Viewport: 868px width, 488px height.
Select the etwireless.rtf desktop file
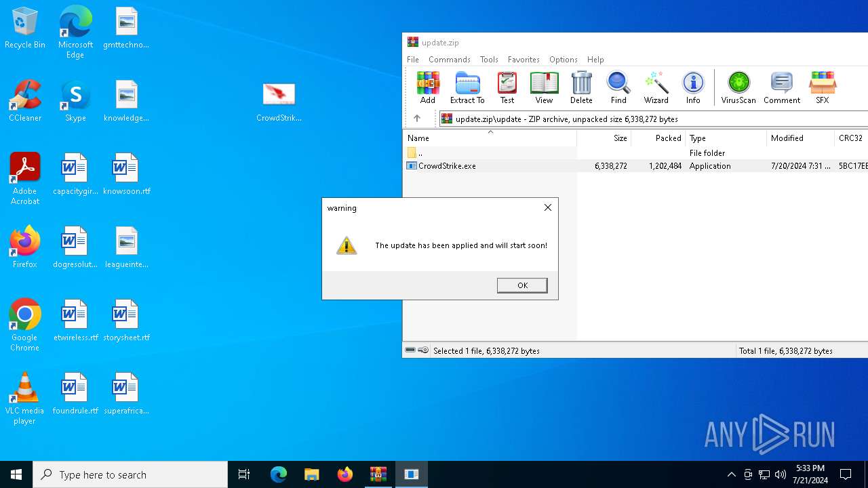(75, 321)
